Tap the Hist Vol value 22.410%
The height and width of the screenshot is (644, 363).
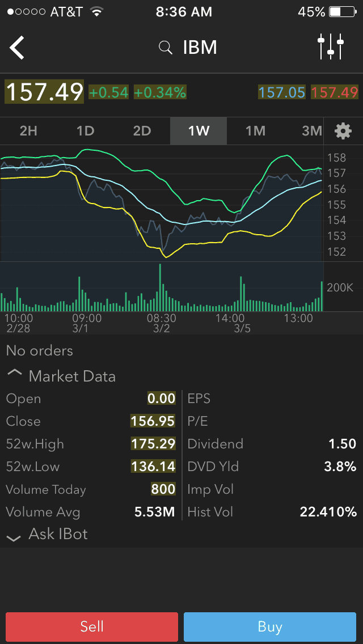pos(328,512)
